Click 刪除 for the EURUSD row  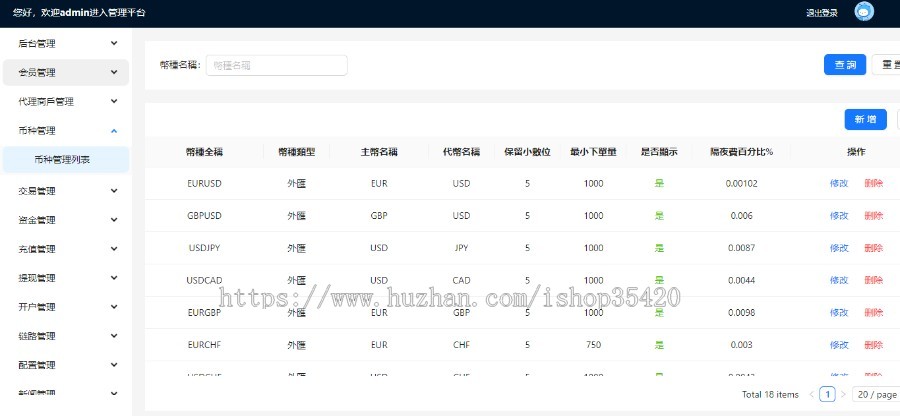[874, 184]
